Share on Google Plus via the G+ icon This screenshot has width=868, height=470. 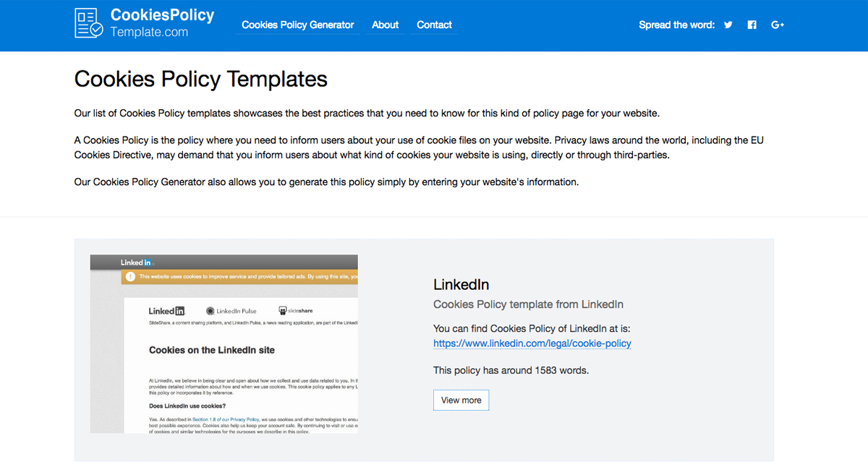tap(778, 25)
